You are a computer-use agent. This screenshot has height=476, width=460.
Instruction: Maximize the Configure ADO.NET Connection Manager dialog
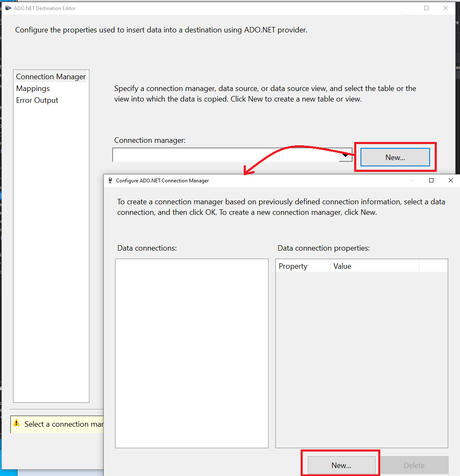point(431,180)
